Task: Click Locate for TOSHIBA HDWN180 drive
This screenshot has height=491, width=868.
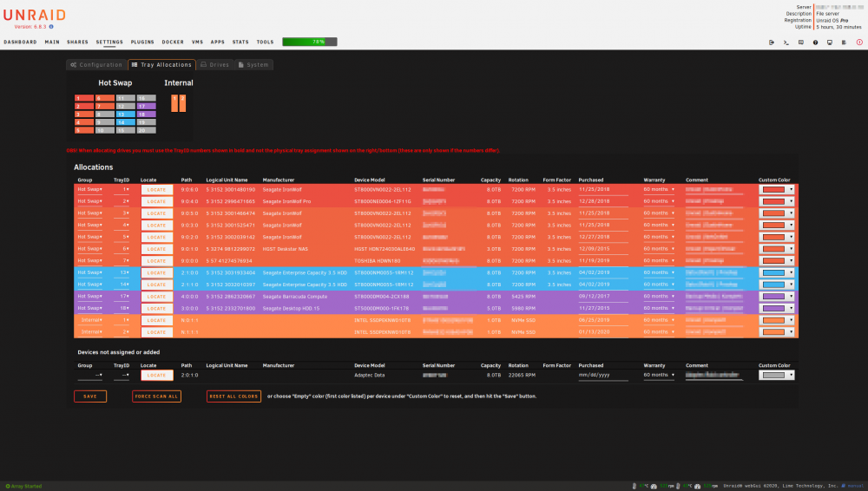Action: pos(156,261)
